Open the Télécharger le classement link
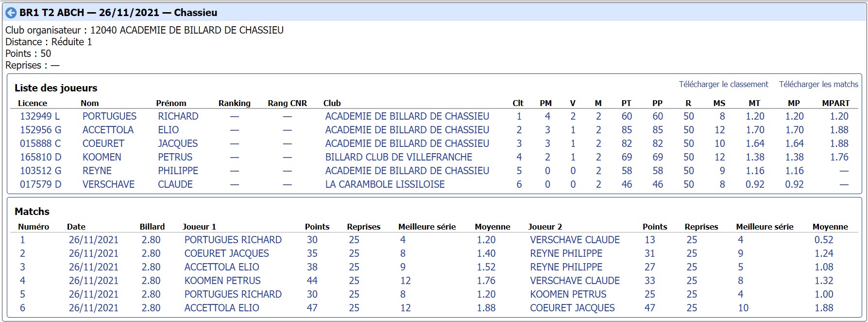The width and height of the screenshot is (868, 322). [x=723, y=84]
